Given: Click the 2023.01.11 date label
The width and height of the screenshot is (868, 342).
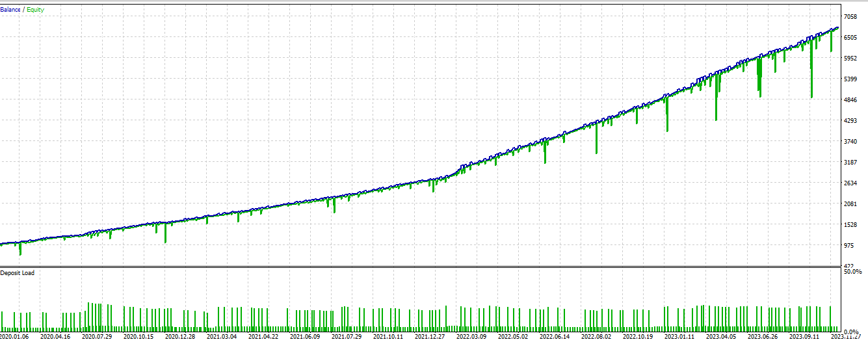Looking at the screenshot, I should [679, 337].
